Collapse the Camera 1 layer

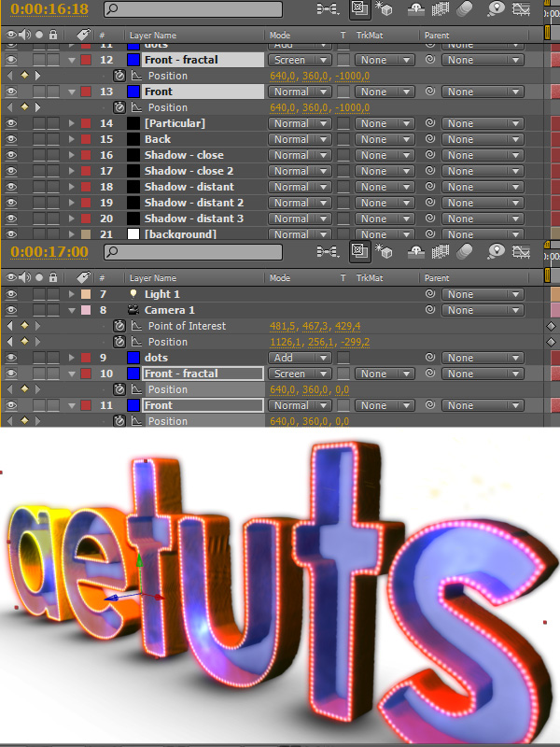(72, 310)
